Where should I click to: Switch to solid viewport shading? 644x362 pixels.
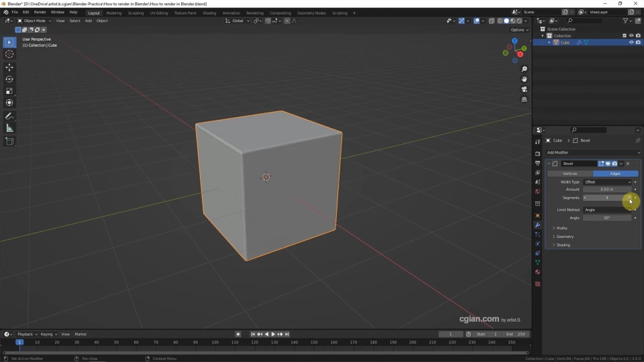click(x=506, y=21)
